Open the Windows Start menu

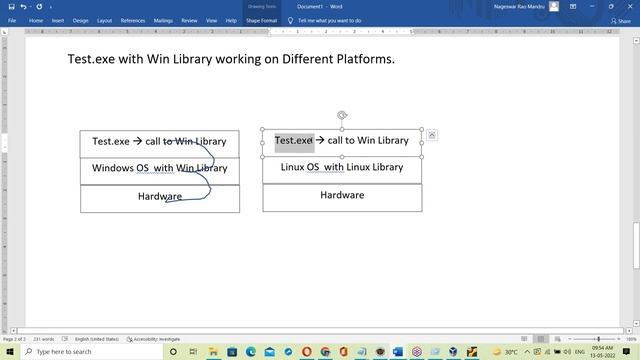coord(10,351)
